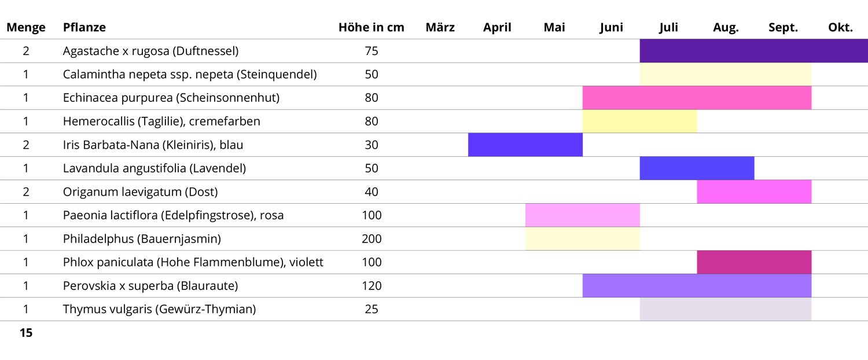The width and height of the screenshot is (868, 360).
Task: Select the Origanum laevigatum pink bloom bar
Action: click(x=754, y=192)
